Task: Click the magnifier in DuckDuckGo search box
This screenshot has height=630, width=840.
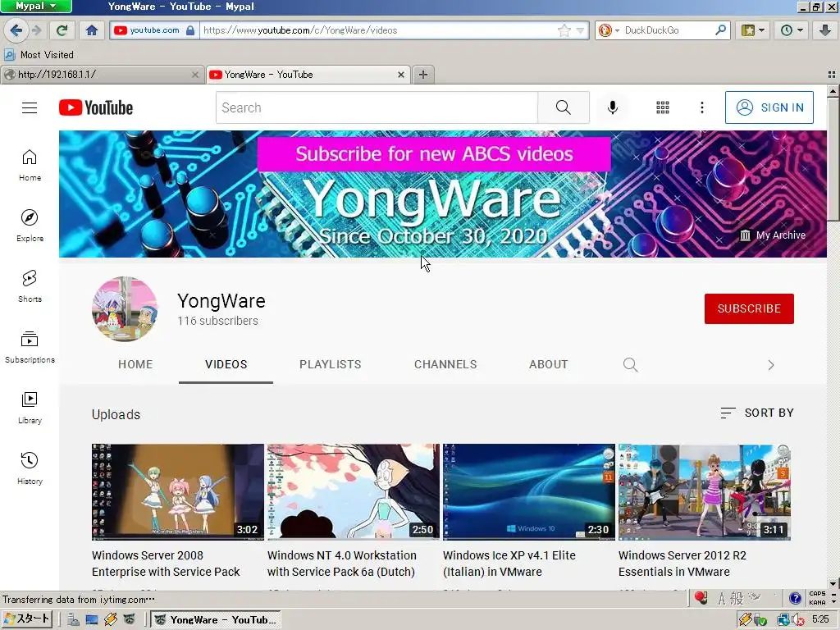Action: pyautogui.click(x=720, y=30)
